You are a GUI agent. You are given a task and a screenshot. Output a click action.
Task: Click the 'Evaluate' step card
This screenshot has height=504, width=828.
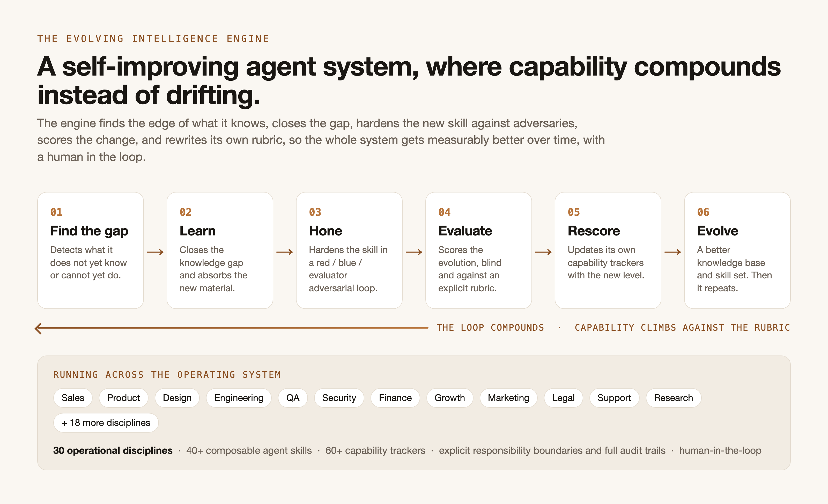point(478,250)
